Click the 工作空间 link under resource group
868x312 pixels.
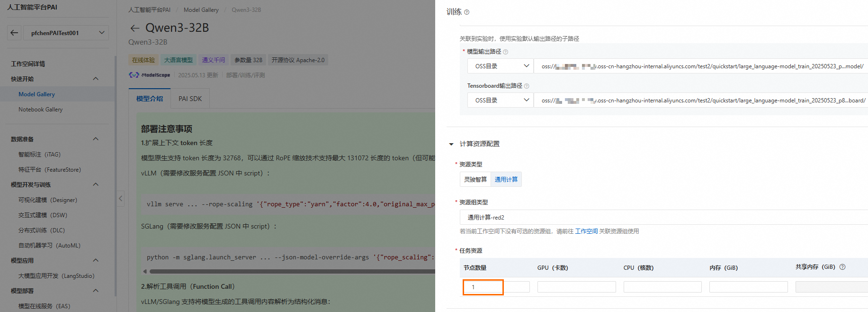click(586, 231)
